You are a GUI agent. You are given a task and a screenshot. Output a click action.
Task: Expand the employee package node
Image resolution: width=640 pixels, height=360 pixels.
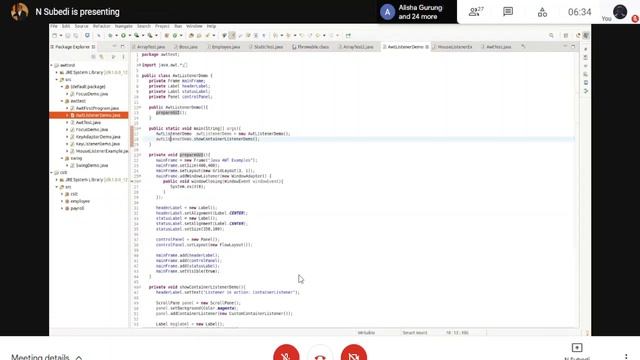click(x=62, y=201)
